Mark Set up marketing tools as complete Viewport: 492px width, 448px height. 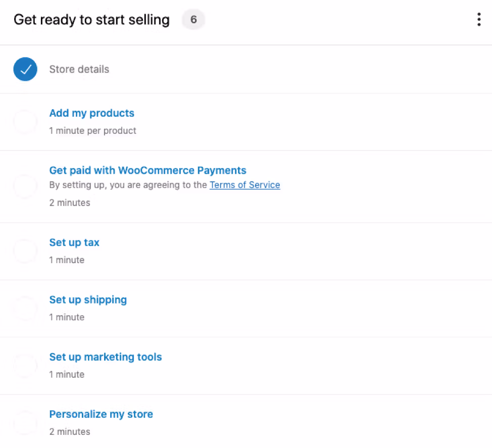pos(25,366)
